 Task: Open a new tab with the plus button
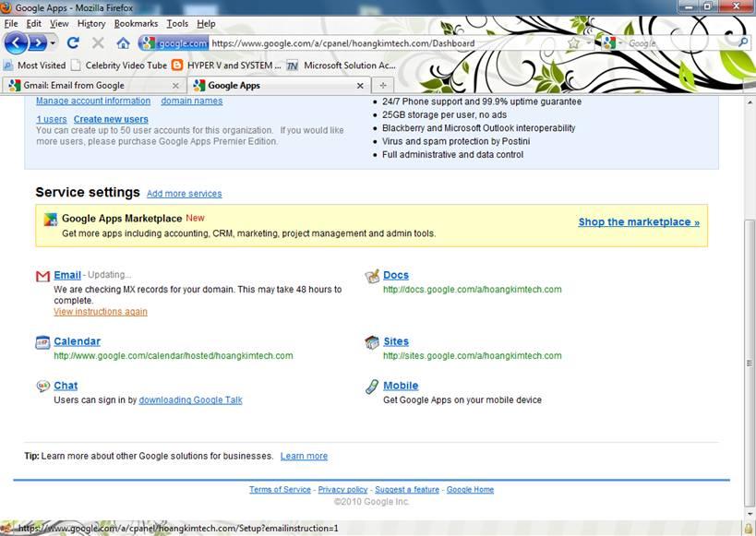[383, 85]
